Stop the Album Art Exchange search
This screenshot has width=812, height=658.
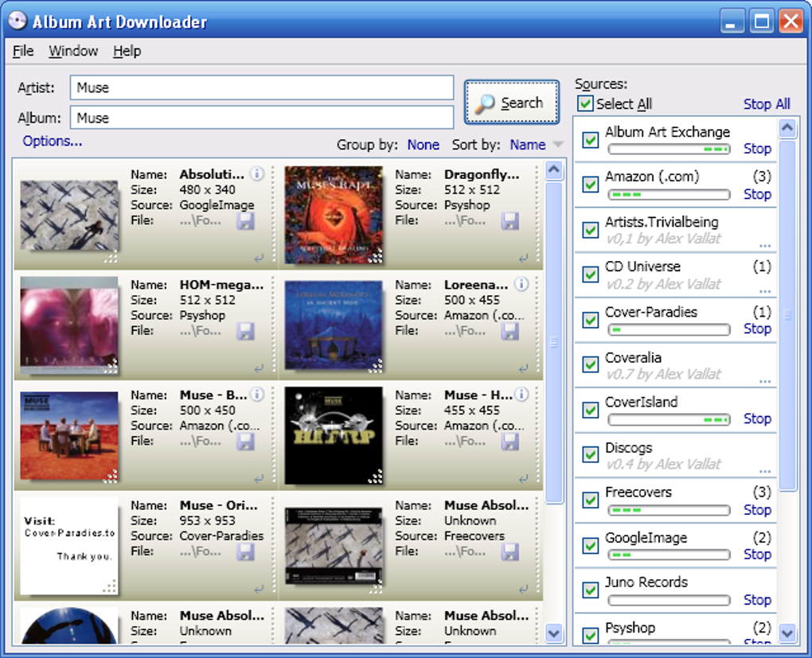[x=757, y=149]
